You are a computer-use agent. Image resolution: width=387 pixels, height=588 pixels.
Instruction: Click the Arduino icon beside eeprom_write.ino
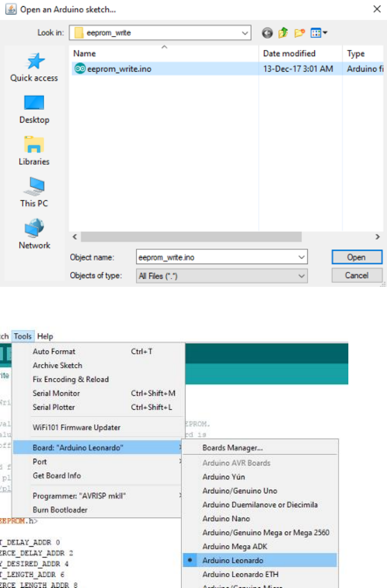[x=79, y=68]
